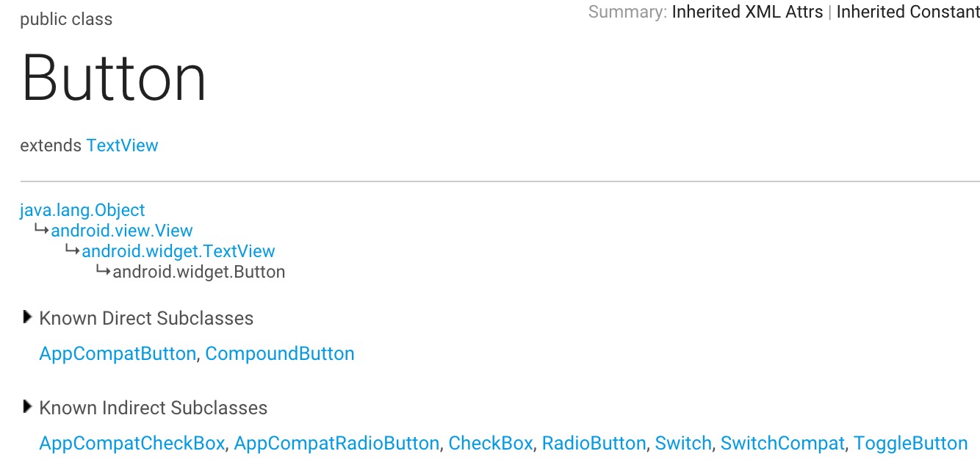This screenshot has width=980, height=476.
Task: Click the Known Indirect Subclasses heading
Action: point(154,408)
